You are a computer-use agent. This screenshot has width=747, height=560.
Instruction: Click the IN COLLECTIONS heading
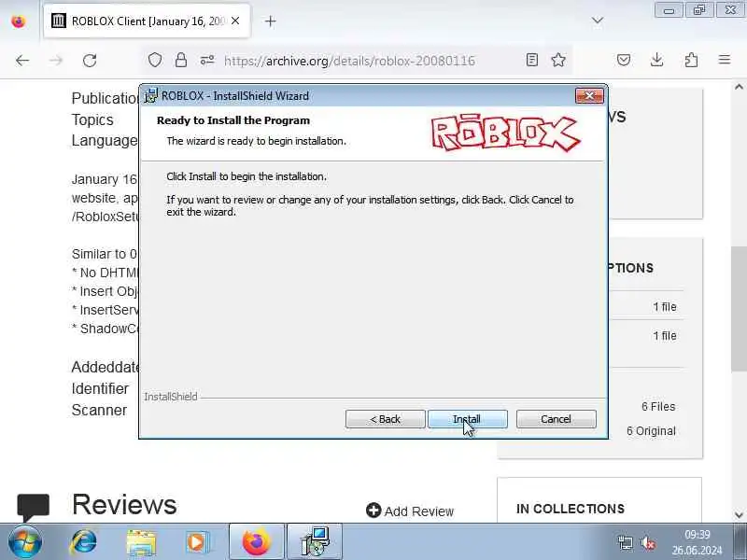(571, 509)
